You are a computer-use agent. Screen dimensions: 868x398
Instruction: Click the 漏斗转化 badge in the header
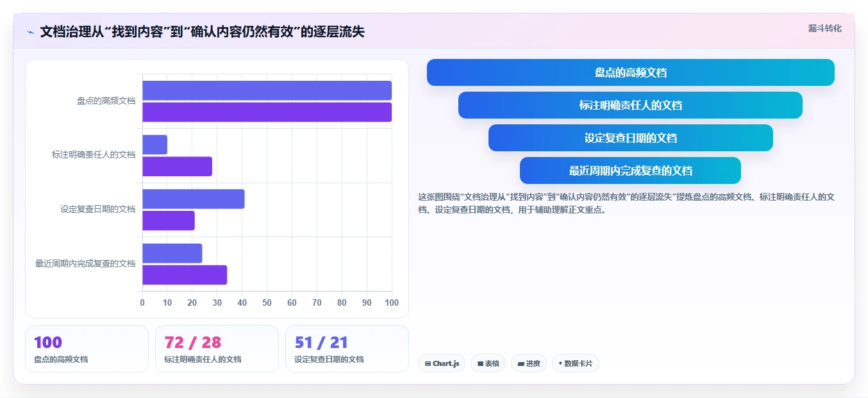pyautogui.click(x=825, y=28)
